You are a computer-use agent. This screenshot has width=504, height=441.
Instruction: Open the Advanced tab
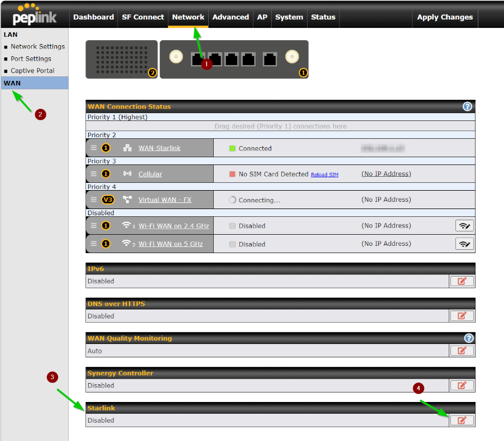tap(231, 17)
